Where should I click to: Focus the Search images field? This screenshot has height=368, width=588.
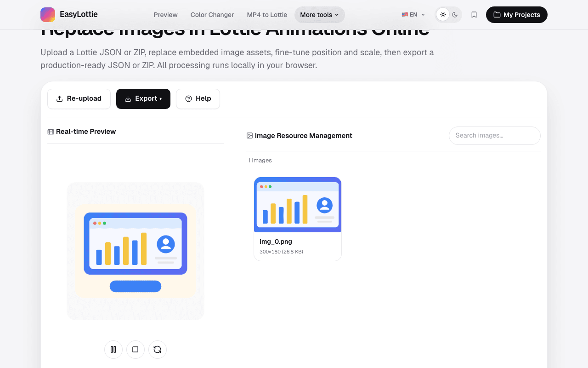495,136
